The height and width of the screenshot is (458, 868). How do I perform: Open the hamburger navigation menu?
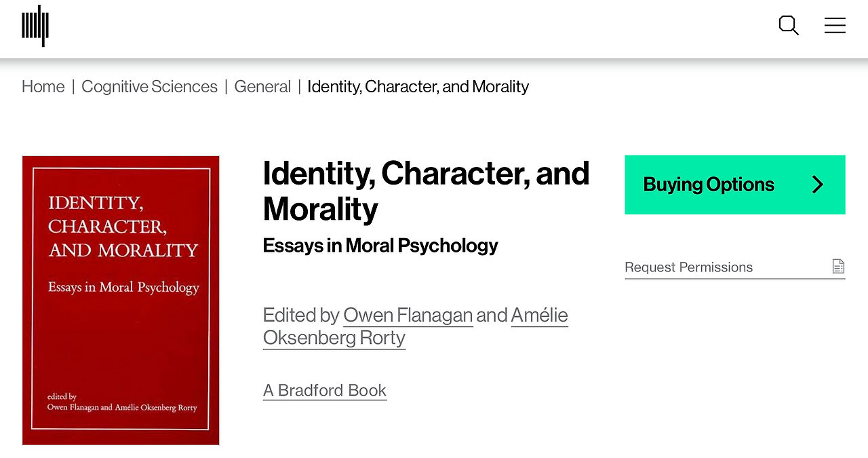point(835,26)
